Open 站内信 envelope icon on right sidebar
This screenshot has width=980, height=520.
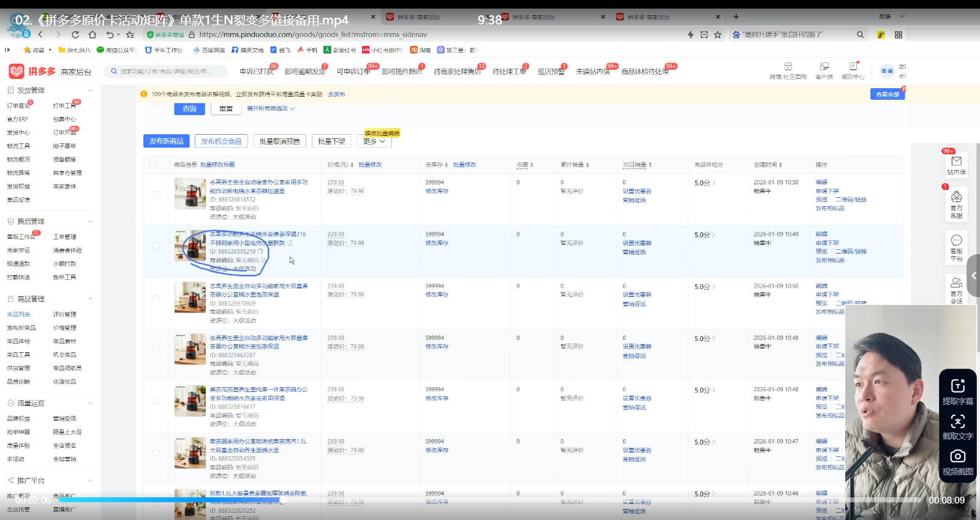(956, 161)
